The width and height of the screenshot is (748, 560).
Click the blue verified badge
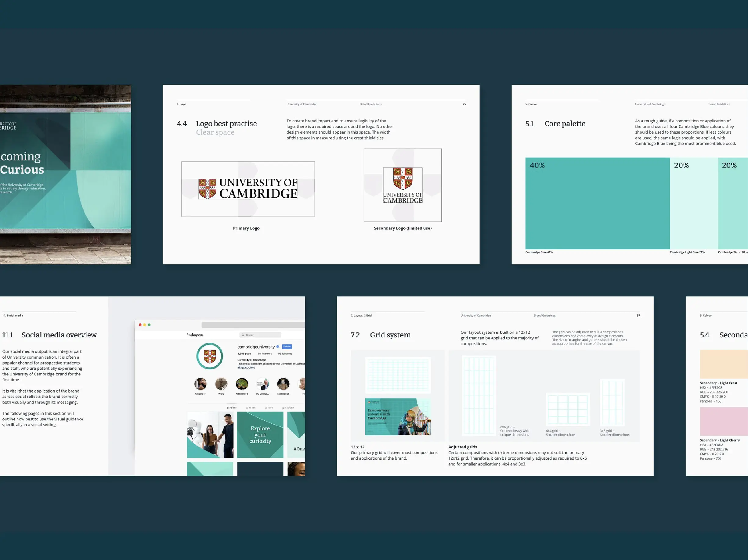pos(278,347)
